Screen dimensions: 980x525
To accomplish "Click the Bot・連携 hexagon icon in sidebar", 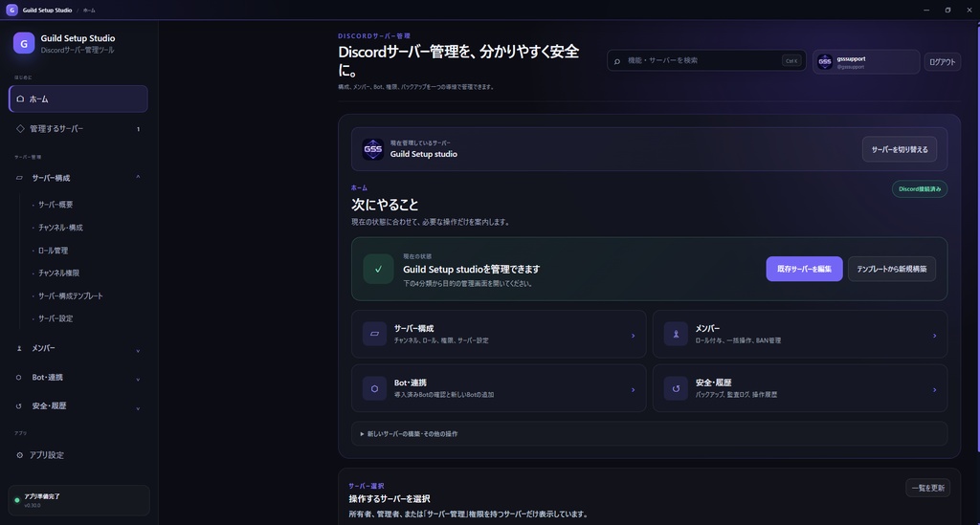I will click(19, 378).
